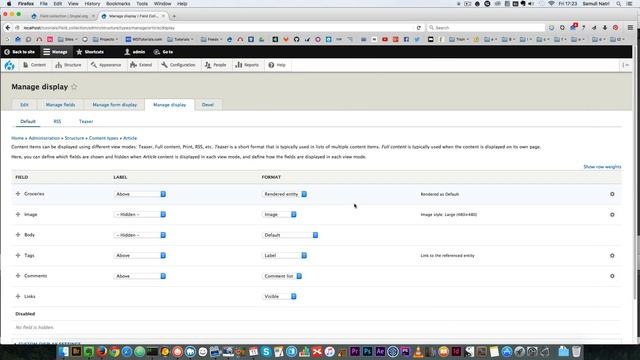This screenshot has width=640, height=360.
Task: Click the browser back arrow button
Action: coord(8,28)
